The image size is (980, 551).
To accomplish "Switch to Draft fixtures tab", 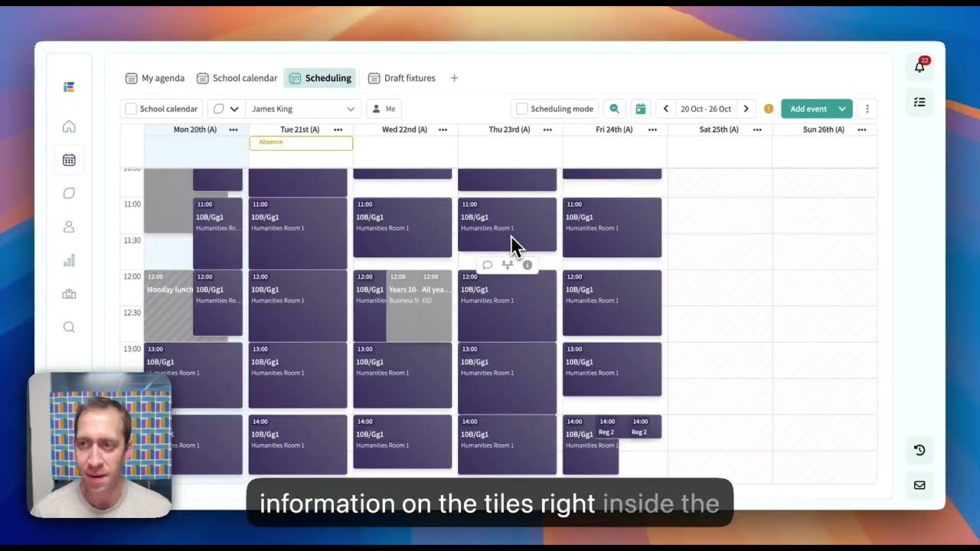I will [x=401, y=78].
